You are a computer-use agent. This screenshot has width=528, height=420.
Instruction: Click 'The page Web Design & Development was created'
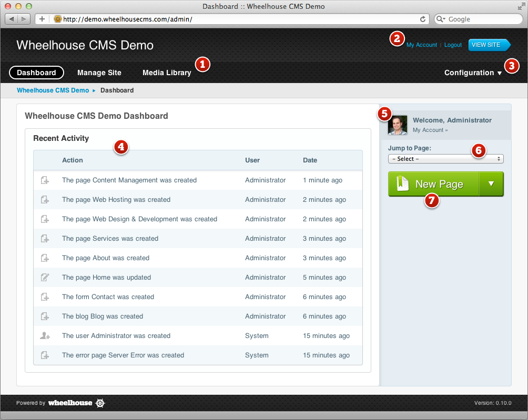pos(140,219)
